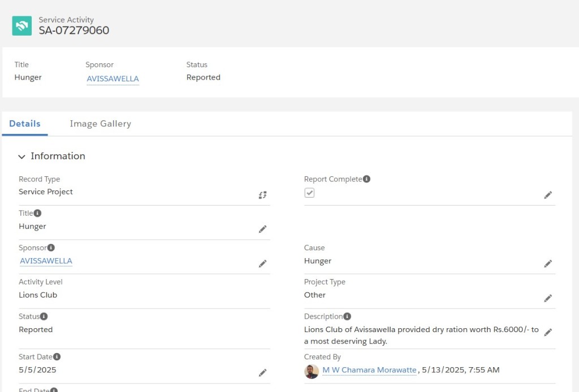Edit the Start Date pencil icon
Image resolution: width=579 pixels, height=392 pixels.
click(x=262, y=373)
